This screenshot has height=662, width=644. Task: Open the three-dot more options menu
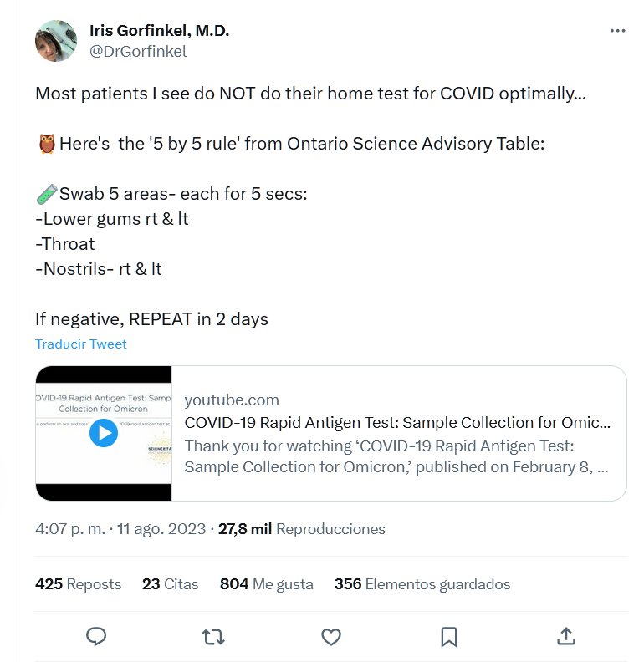617,32
